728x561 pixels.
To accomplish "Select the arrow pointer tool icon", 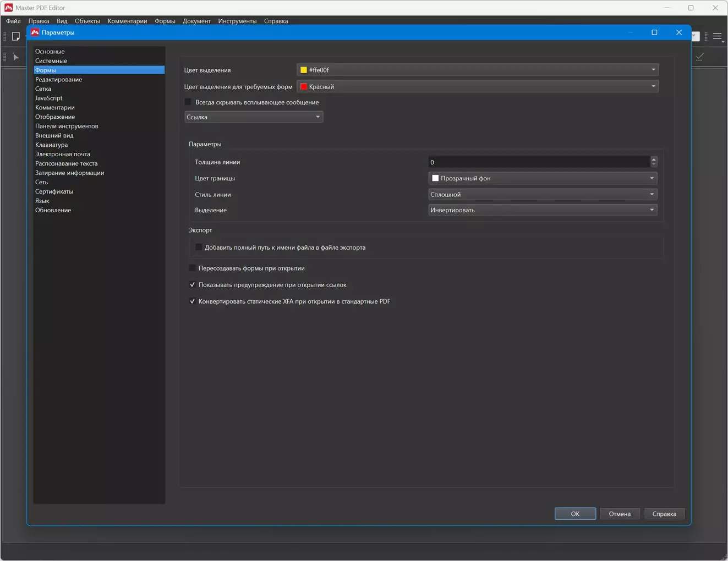I will click(16, 57).
